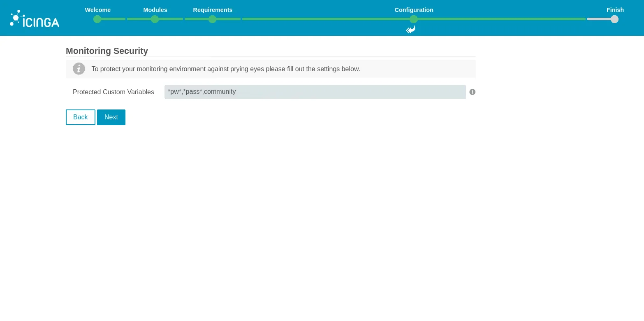The height and width of the screenshot is (321, 644).
Task: Click the Configuration step circle marker
Action: pos(414,19)
